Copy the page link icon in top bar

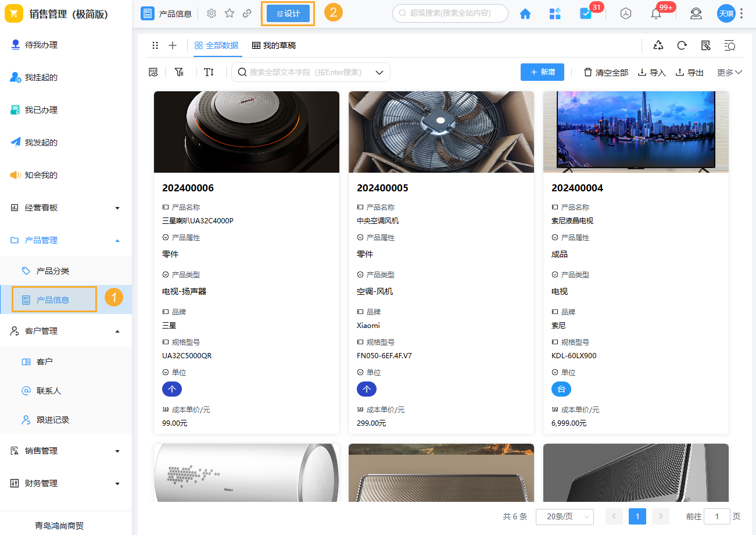247,13
